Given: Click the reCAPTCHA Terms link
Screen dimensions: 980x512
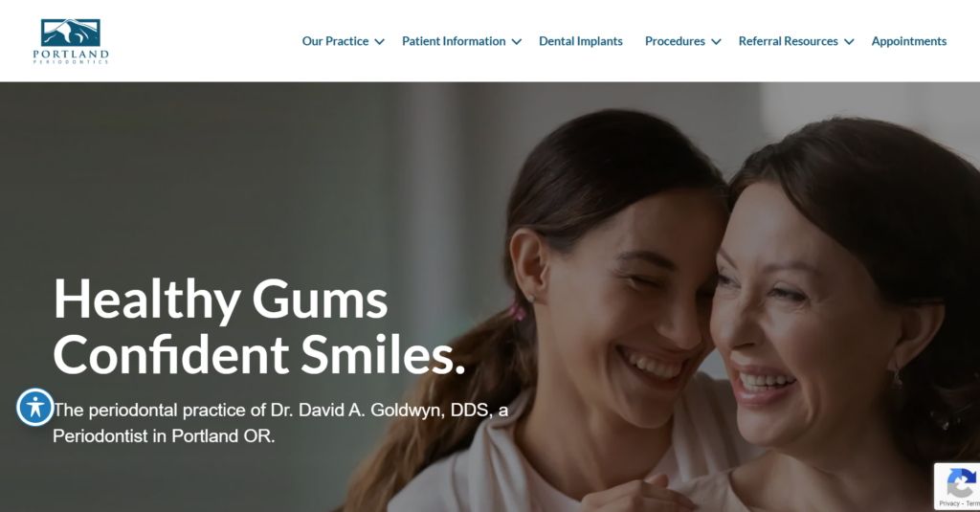Looking at the screenshot, I should pos(973,503).
